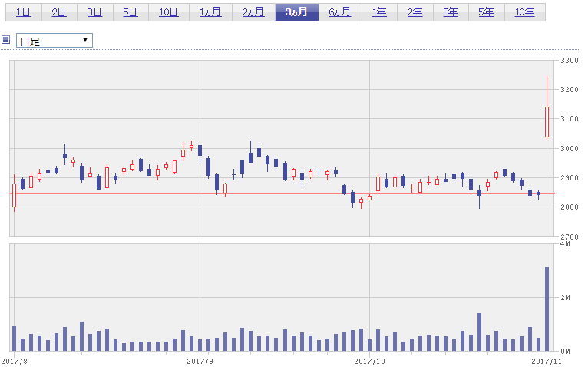This screenshot has height=367, width=588.
Task: Click the 2017/9 date axis label
Action: pyautogui.click(x=200, y=362)
